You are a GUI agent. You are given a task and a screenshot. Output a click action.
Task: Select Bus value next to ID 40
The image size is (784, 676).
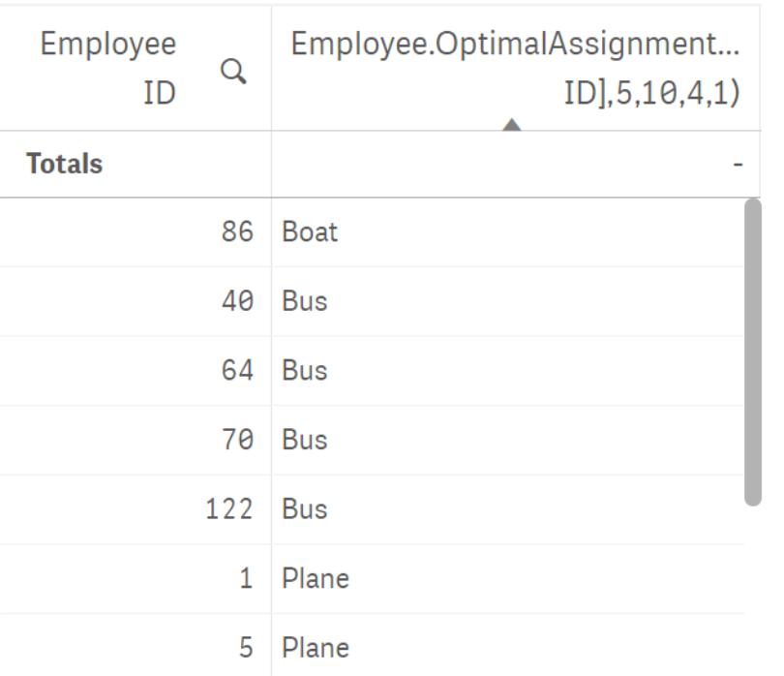coord(508,301)
